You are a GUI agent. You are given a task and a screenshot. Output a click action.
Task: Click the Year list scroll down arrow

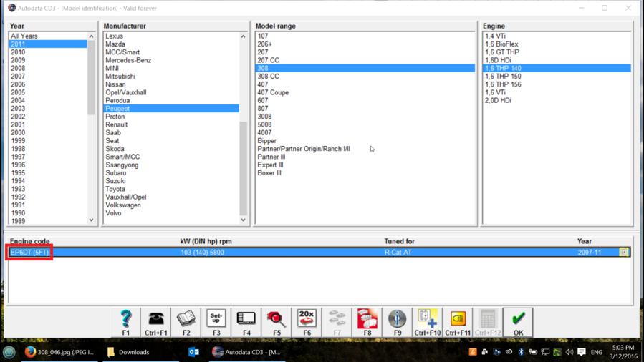[91, 220]
